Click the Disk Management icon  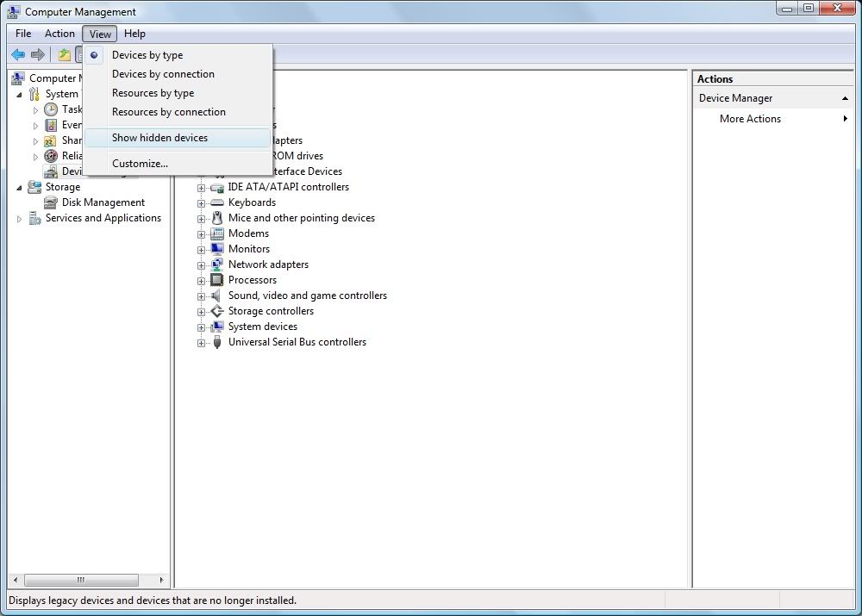[51, 202]
